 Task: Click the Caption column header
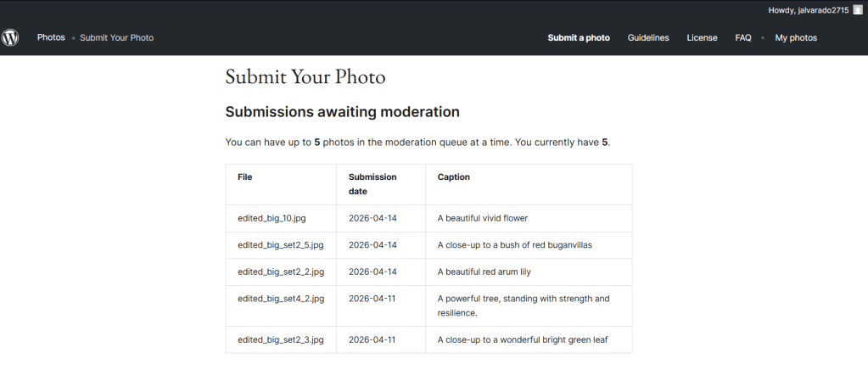[453, 177]
